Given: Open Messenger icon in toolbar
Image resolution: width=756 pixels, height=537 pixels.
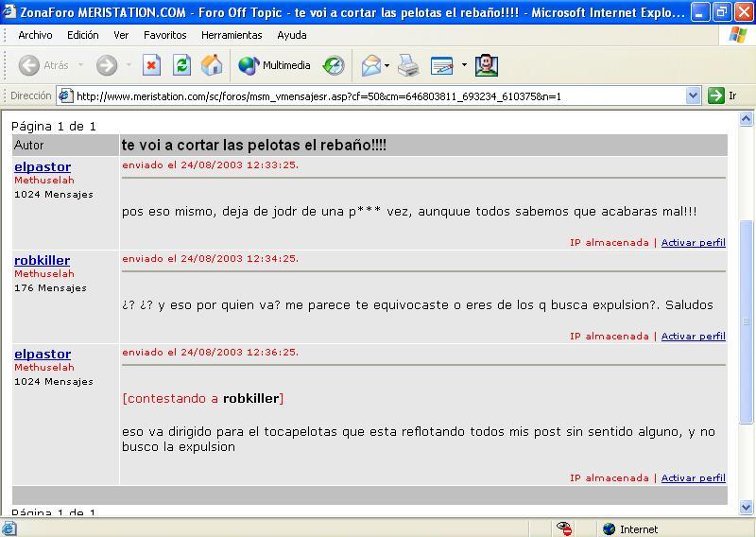Looking at the screenshot, I should point(487,65).
